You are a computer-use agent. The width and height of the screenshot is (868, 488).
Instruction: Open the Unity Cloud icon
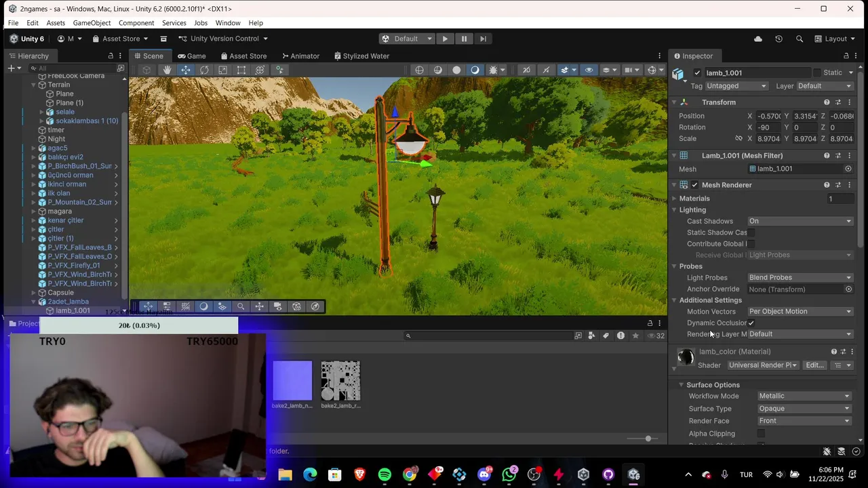click(757, 39)
